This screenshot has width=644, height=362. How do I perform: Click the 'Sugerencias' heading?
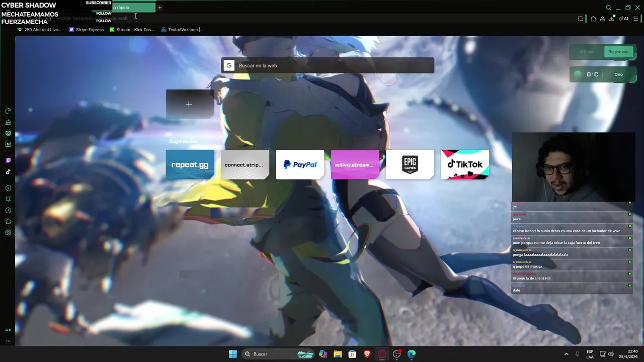[x=183, y=142]
